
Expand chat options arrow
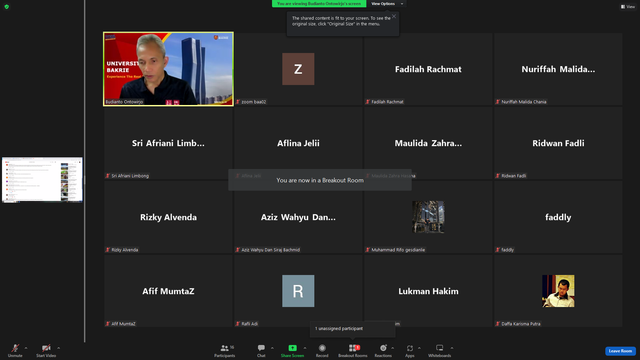point(272,348)
